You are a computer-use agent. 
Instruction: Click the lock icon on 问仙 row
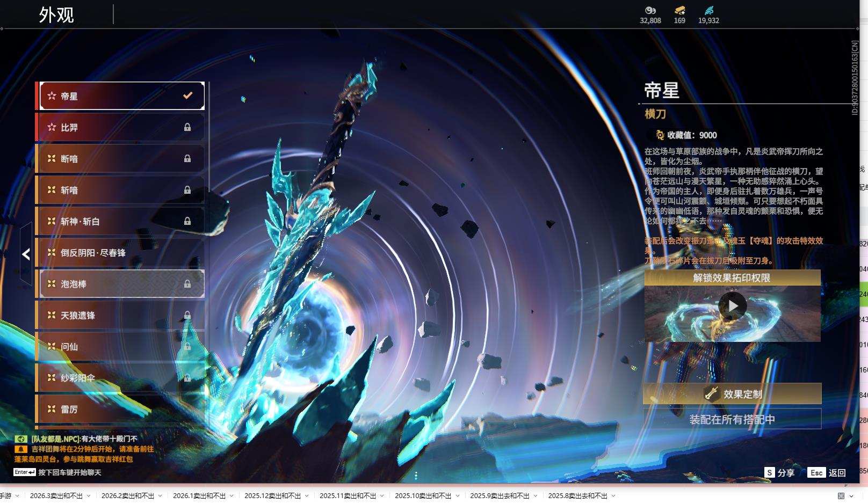(187, 346)
